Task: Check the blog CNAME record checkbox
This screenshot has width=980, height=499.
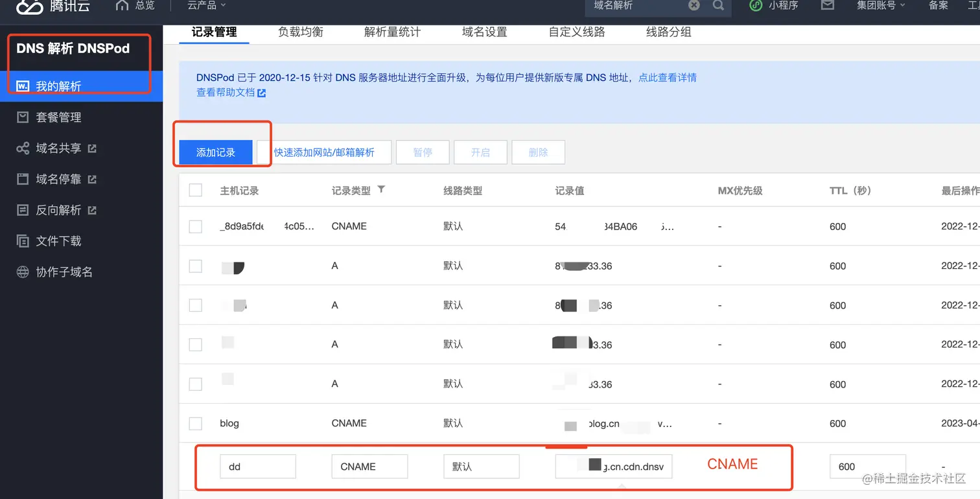Action: point(196,424)
